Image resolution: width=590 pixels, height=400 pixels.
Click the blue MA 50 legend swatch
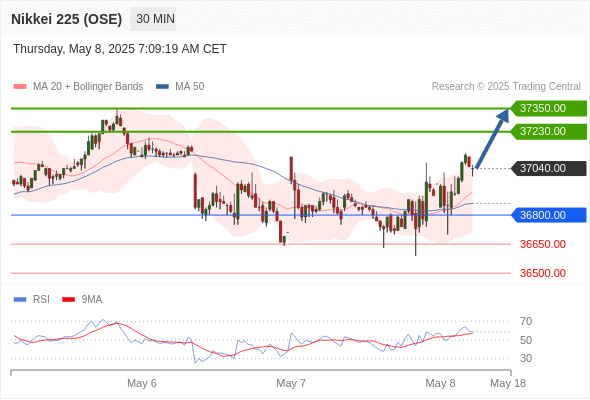pos(162,87)
